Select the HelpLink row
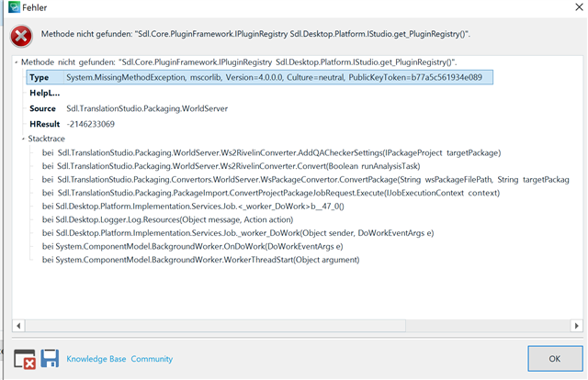This screenshot has width=588, height=380. [x=45, y=93]
